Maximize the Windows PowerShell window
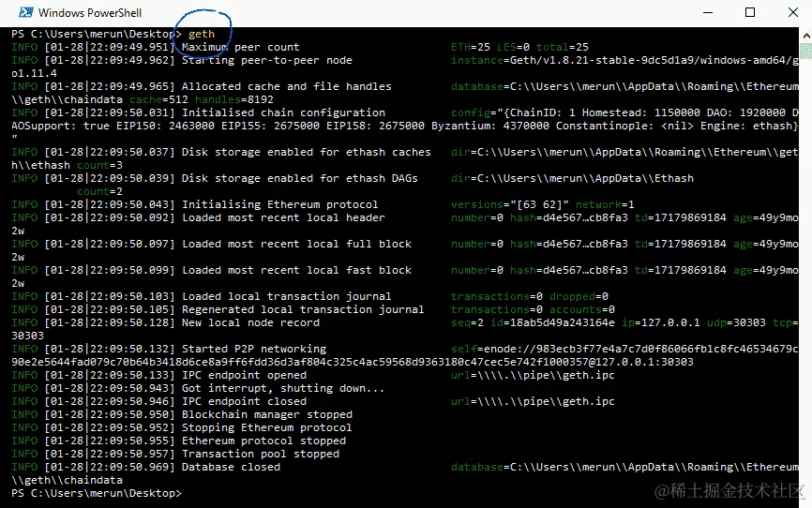 click(x=750, y=12)
